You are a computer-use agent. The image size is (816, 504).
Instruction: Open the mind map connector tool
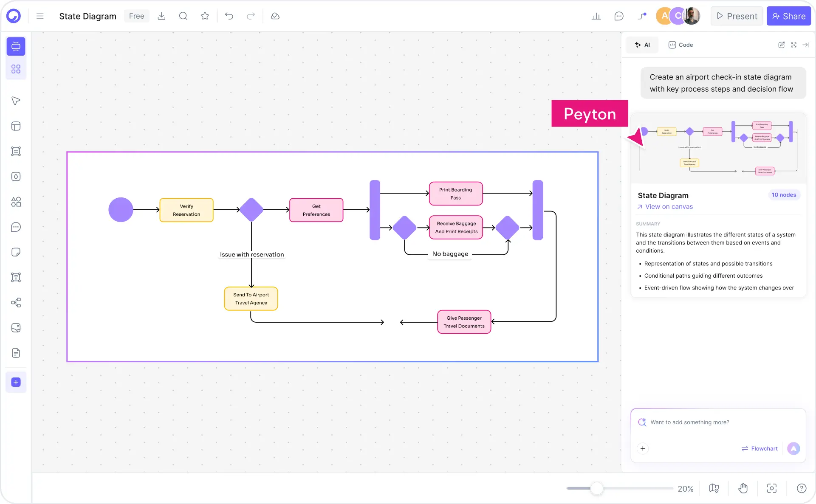pos(16,302)
